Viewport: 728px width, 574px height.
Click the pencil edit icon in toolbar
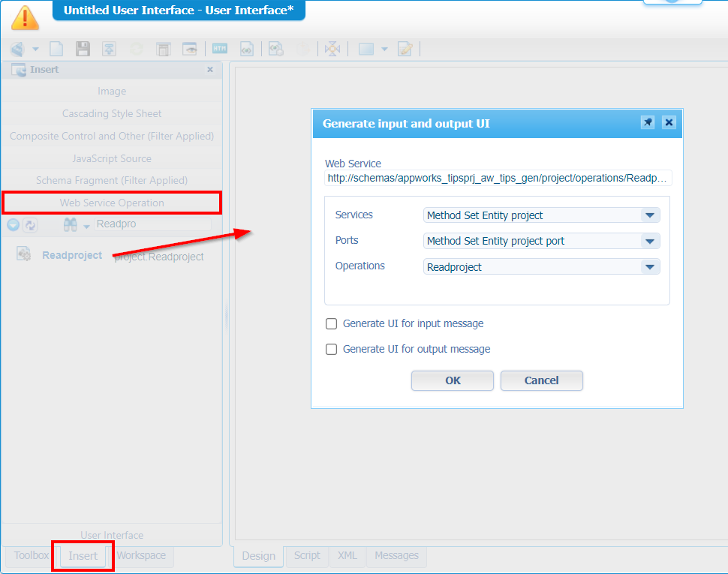(405, 50)
